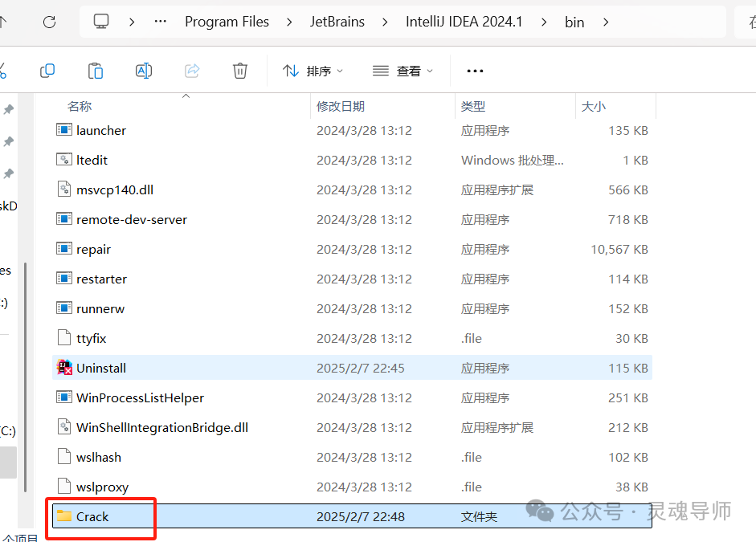This screenshot has width=756, height=542.
Task: Open the 查看 view dropdown
Action: [403, 71]
